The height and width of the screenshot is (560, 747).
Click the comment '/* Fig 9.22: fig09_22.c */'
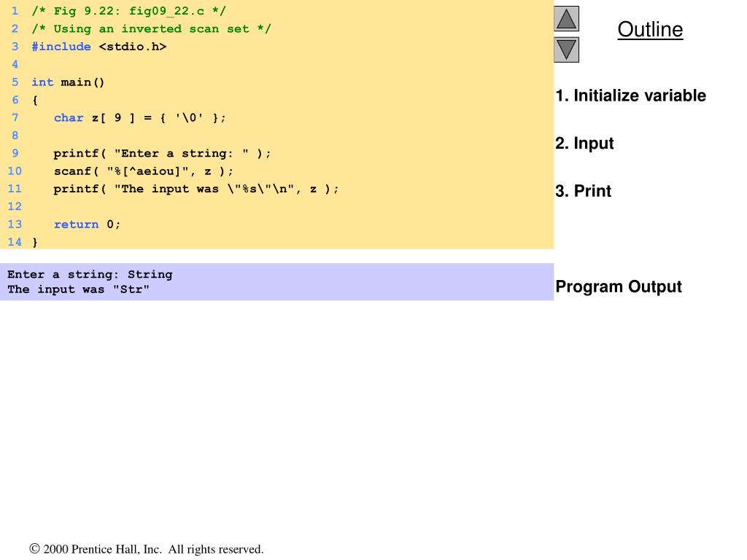click(128, 11)
